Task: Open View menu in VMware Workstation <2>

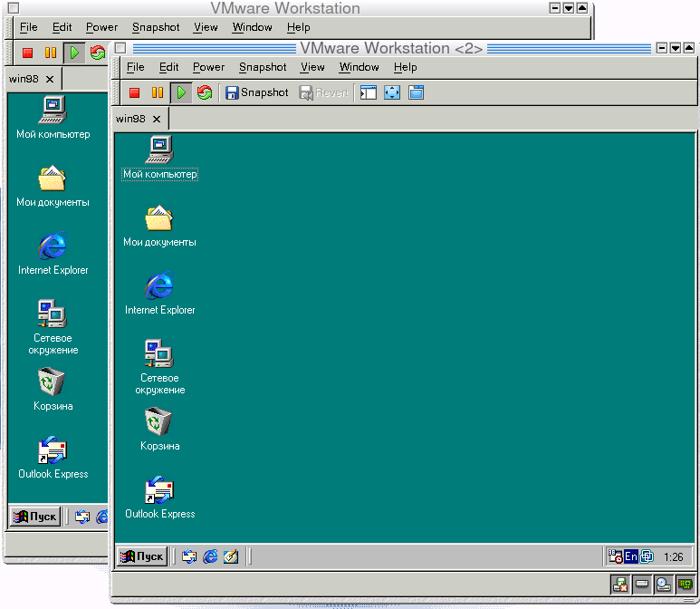Action: pyautogui.click(x=312, y=67)
